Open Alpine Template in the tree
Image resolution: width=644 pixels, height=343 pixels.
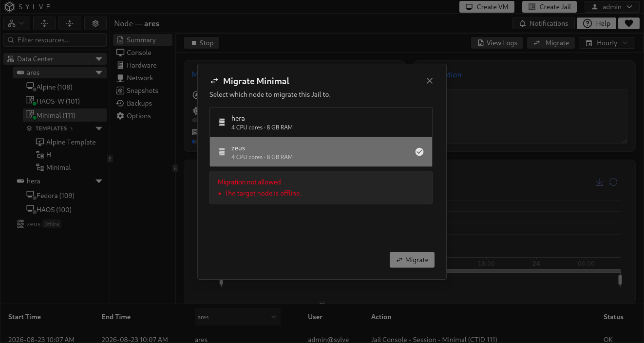pos(66,142)
